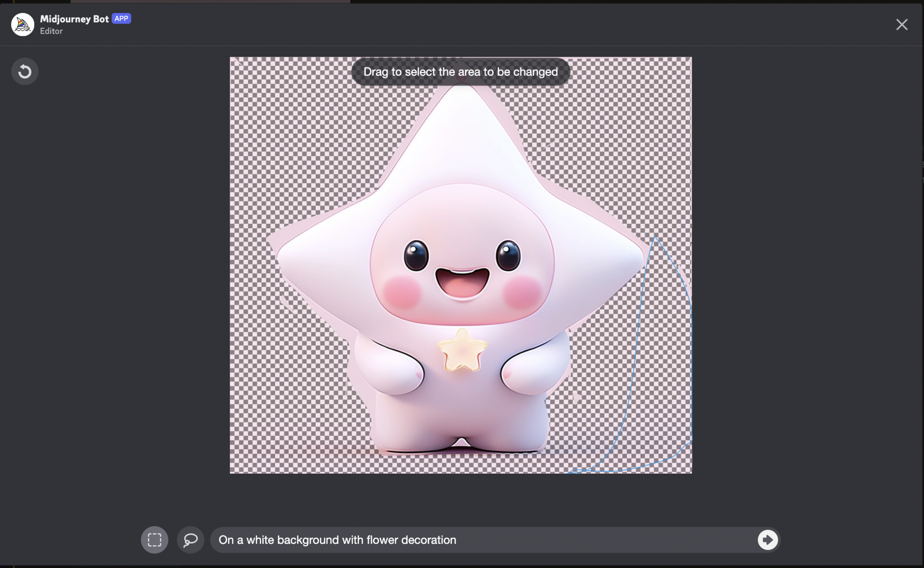Click the undo selection arrow button

[25, 71]
